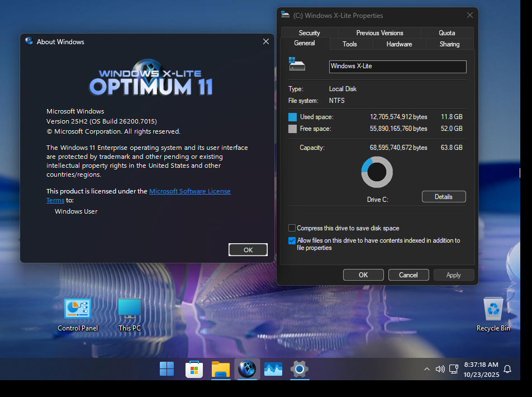The height and width of the screenshot is (397, 532).
Task: Close the Windows X-Lite Properties dialog
Action: [x=470, y=15]
